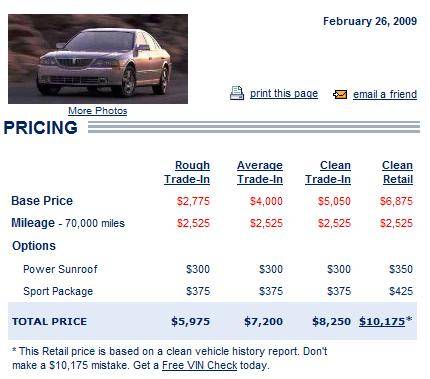The height and width of the screenshot is (379, 430).
Task: Click the Rough Trade-In base price $2,775
Action: (x=193, y=201)
